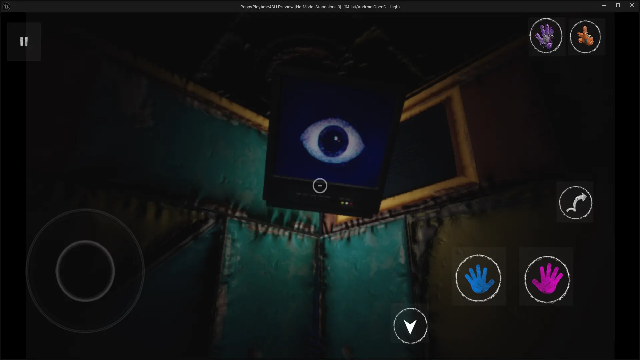Select the orange flare hand icon
Viewport: 640px width, 360px height.
[585, 37]
